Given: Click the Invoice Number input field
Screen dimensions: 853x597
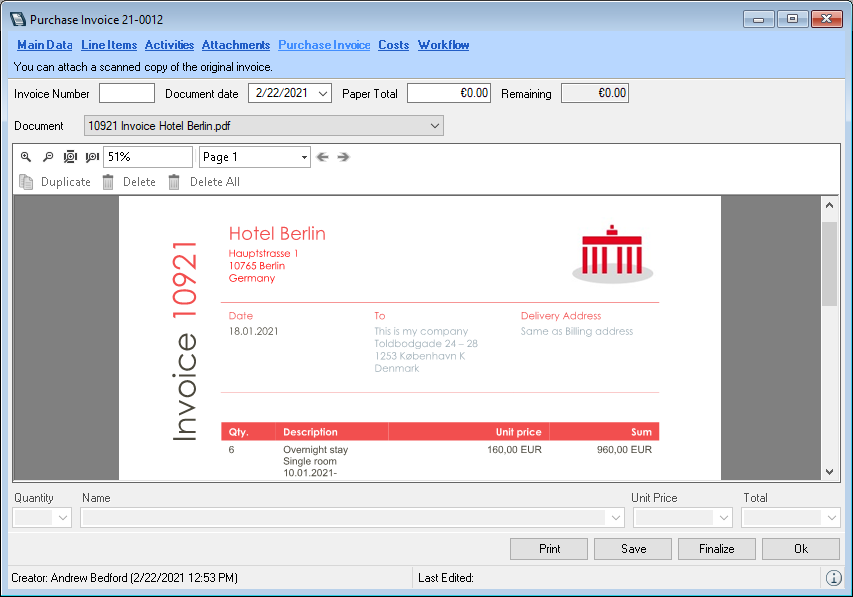Looking at the screenshot, I should coord(127,94).
